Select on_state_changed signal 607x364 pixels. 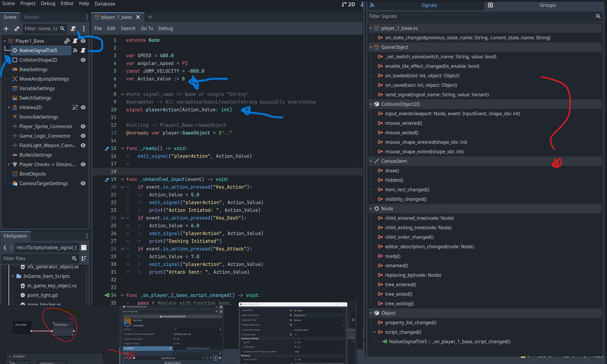click(x=468, y=38)
